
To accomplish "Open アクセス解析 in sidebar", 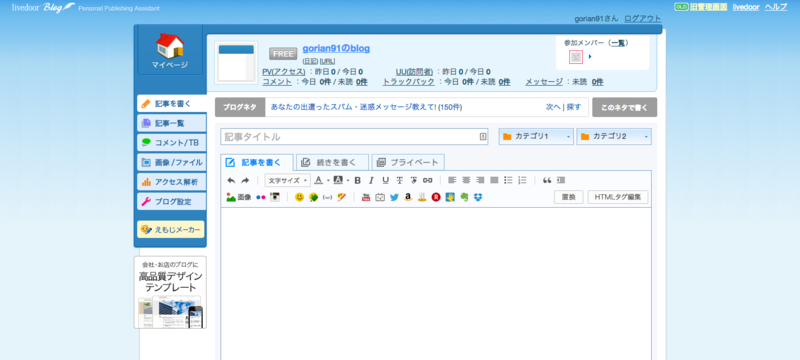I will 171,182.
